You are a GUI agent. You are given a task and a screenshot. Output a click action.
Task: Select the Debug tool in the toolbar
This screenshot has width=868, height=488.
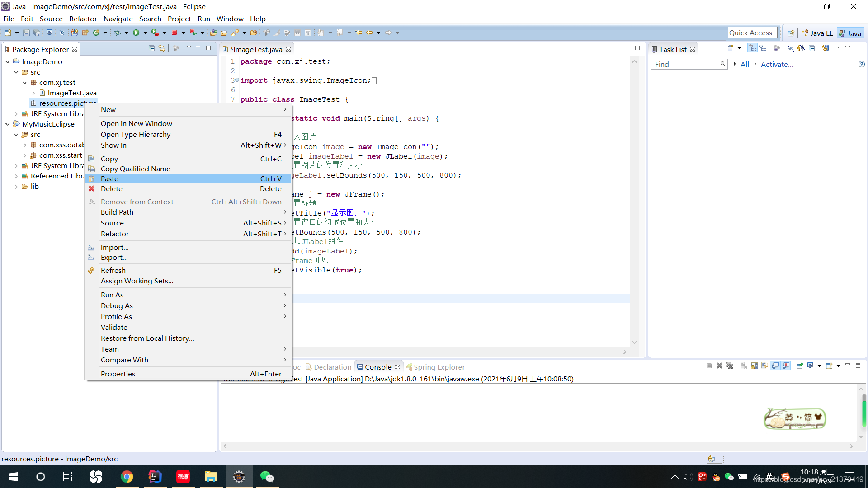tap(117, 32)
